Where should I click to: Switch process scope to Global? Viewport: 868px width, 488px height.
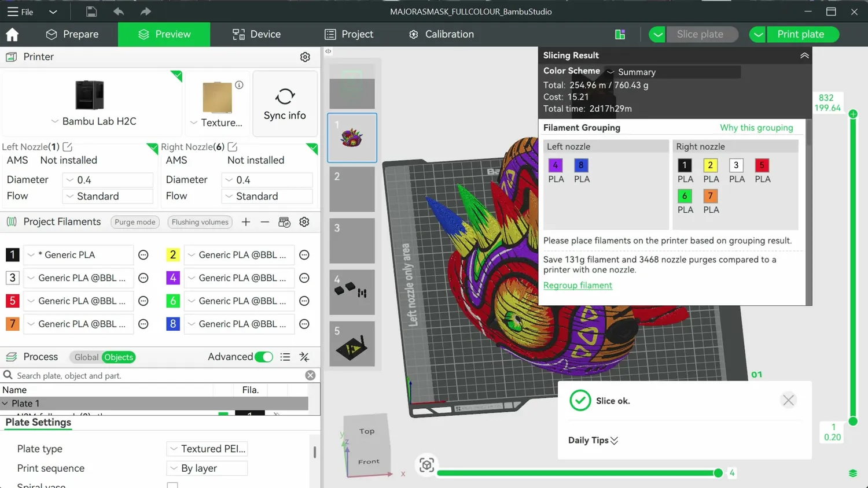[86, 357]
